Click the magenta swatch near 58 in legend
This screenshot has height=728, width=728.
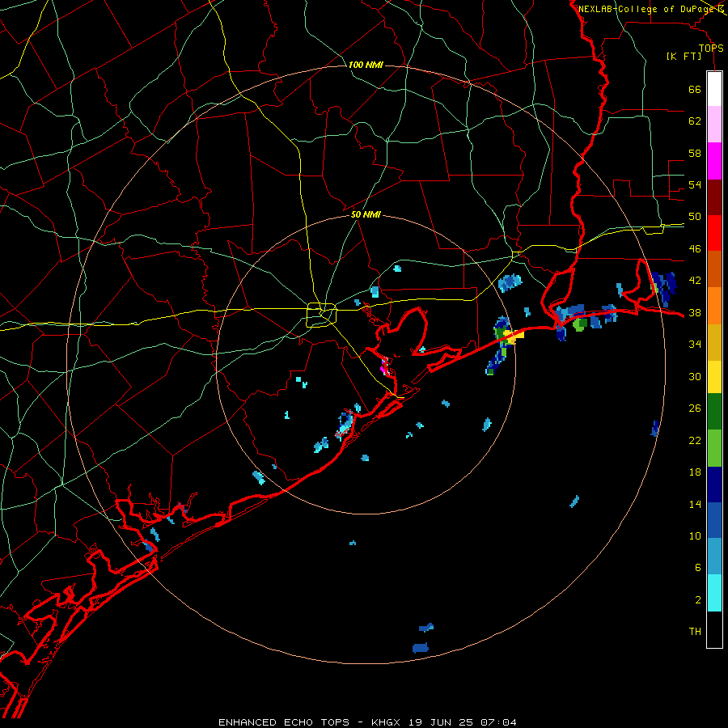coord(714,161)
